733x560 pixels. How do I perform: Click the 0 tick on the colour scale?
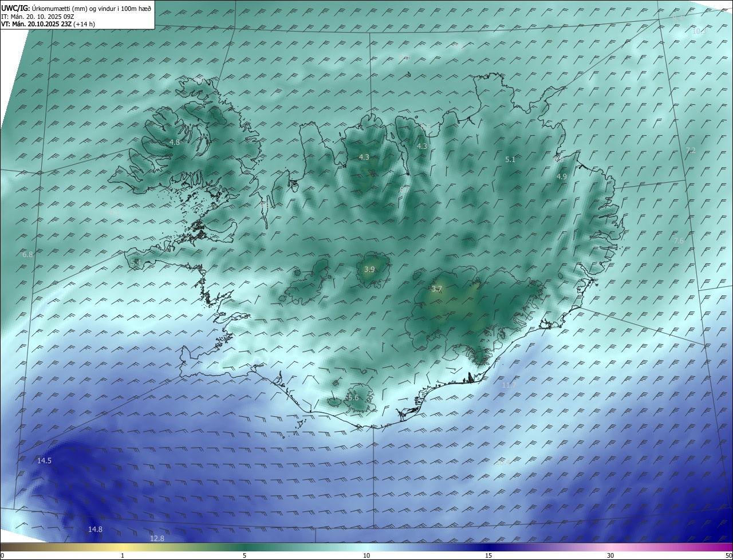(2, 555)
